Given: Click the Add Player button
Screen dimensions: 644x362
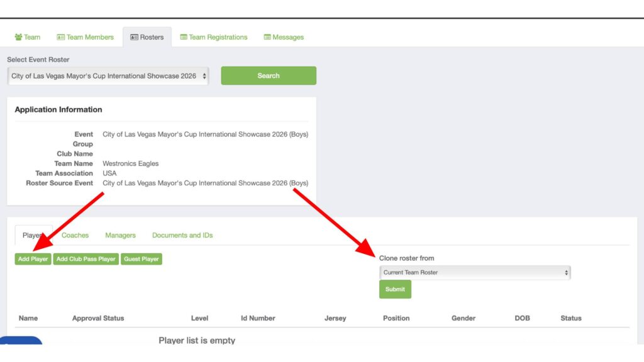Looking at the screenshot, I should coord(33,259).
